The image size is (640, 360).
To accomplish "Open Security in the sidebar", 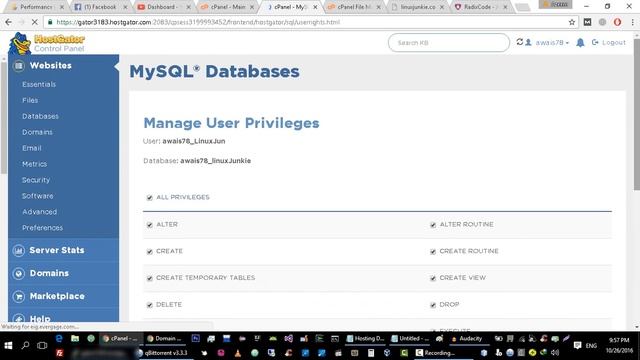I will coord(36,180).
